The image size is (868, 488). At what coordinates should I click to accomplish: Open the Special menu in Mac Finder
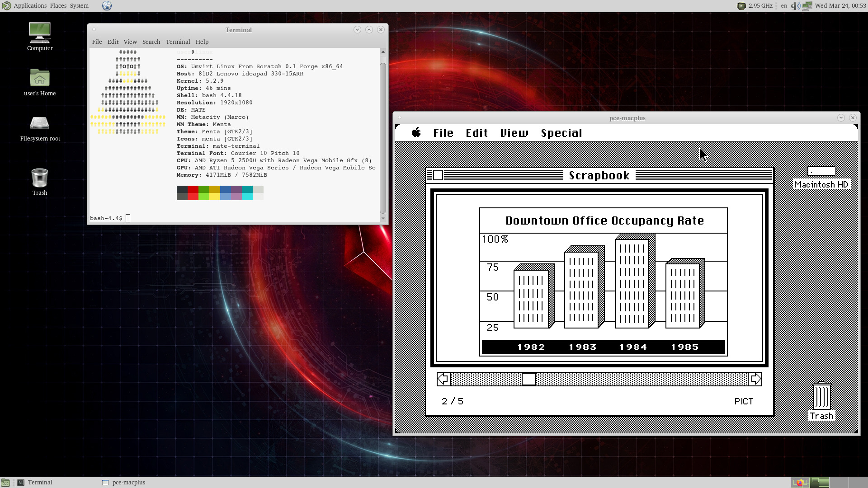(x=561, y=133)
